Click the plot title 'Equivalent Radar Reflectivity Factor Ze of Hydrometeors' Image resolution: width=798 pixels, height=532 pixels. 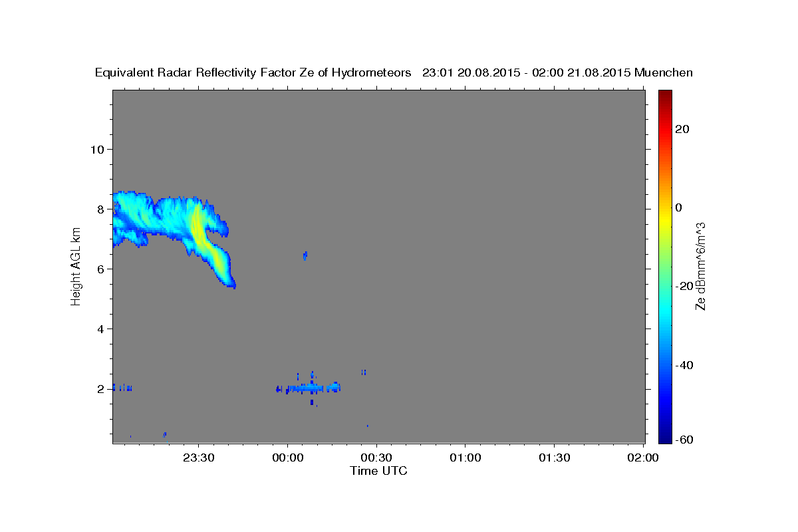tap(253, 72)
